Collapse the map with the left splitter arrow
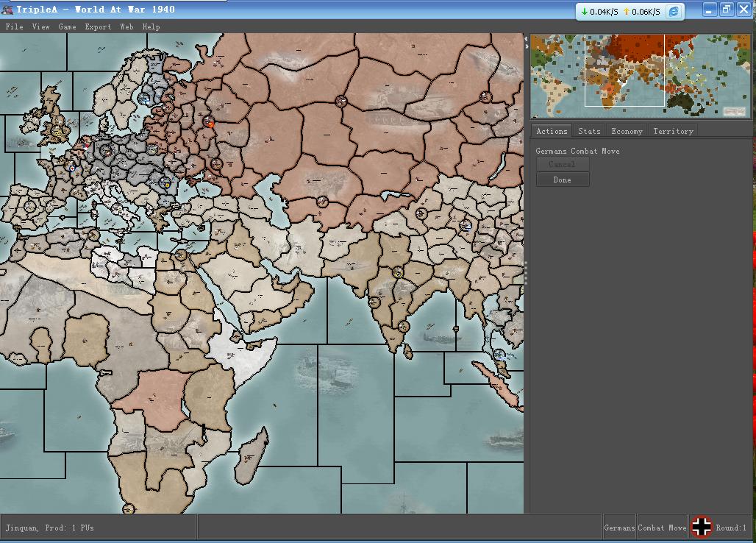 [527, 39]
